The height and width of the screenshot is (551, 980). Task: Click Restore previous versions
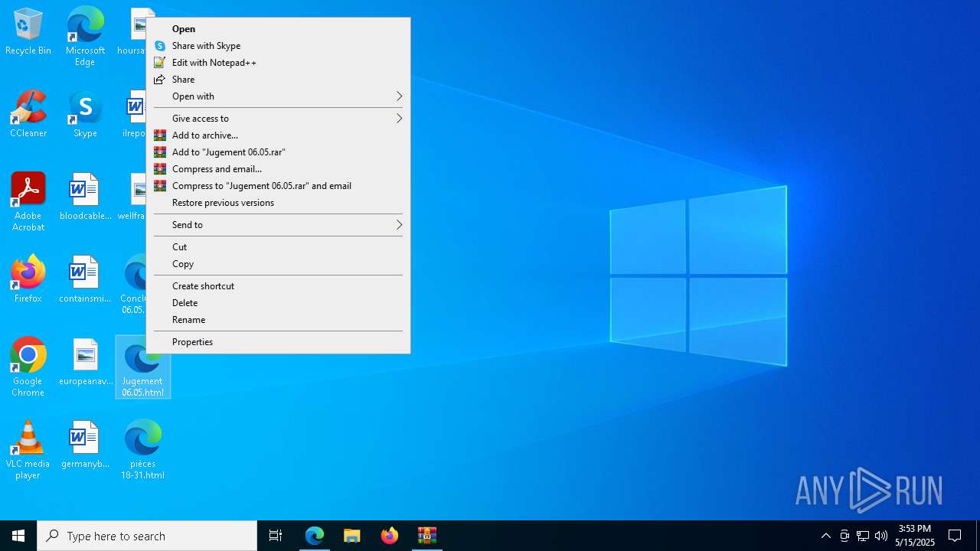pyautogui.click(x=278, y=203)
